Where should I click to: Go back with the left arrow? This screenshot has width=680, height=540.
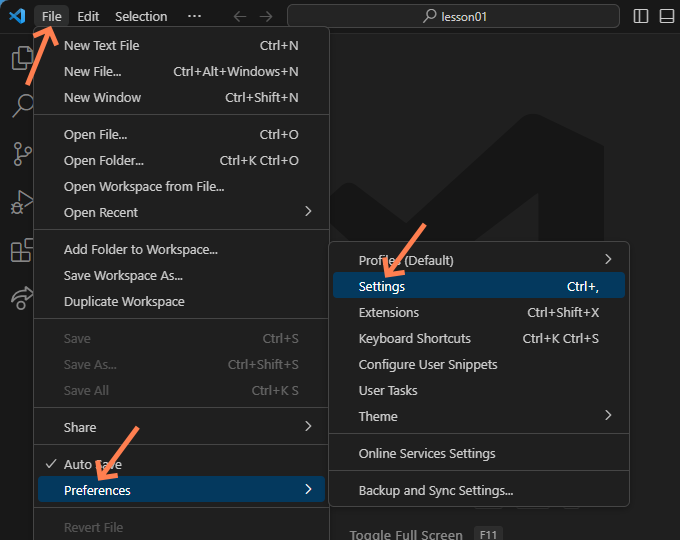[x=240, y=16]
